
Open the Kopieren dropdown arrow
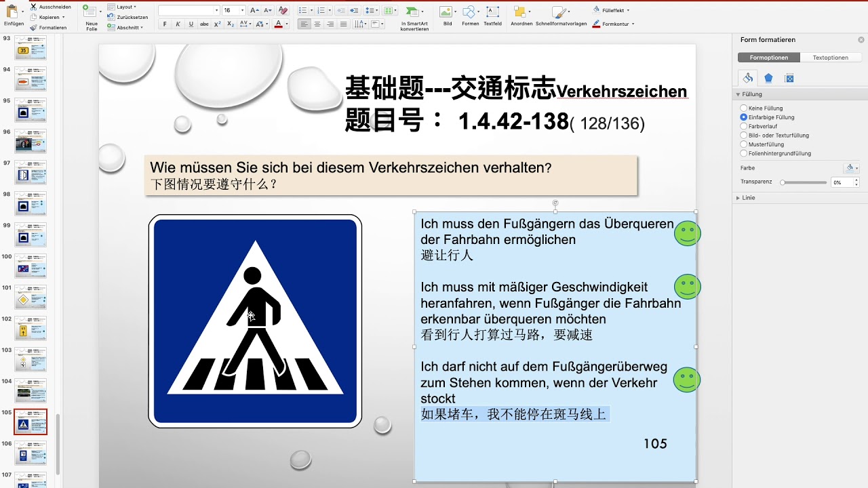coord(63,17)
